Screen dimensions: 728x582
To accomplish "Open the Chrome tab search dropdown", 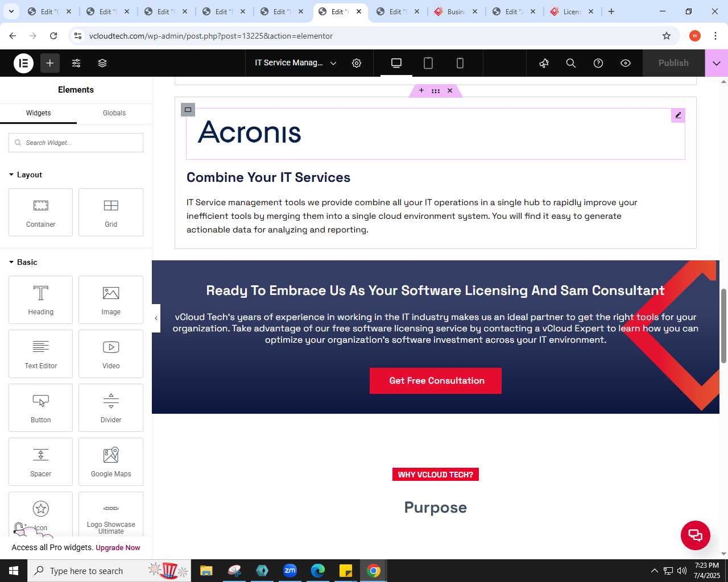I will [x=11, y=11].
